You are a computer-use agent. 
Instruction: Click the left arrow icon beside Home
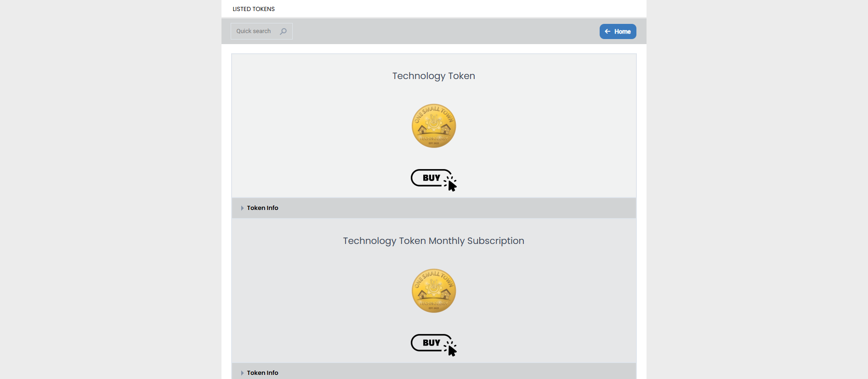click(607, 31)
